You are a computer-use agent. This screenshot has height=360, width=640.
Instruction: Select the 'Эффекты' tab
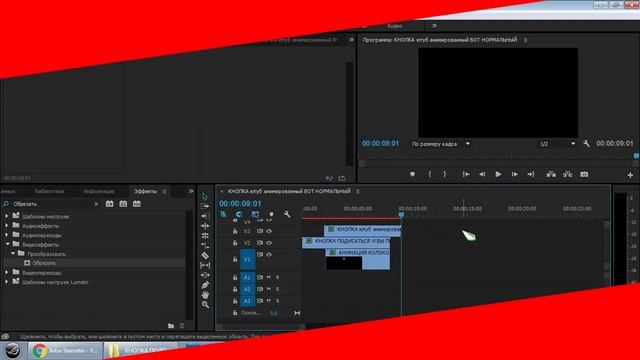[145, 191]
